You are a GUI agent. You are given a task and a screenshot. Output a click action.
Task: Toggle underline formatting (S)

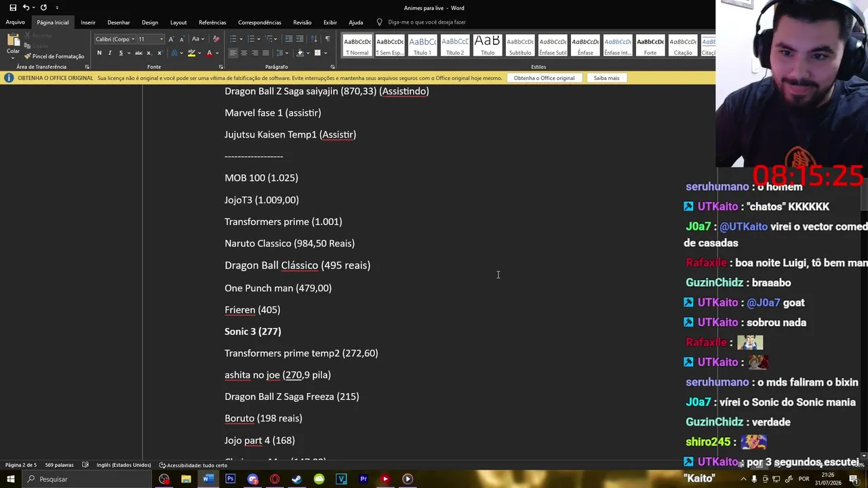click(x=121, y=53)
